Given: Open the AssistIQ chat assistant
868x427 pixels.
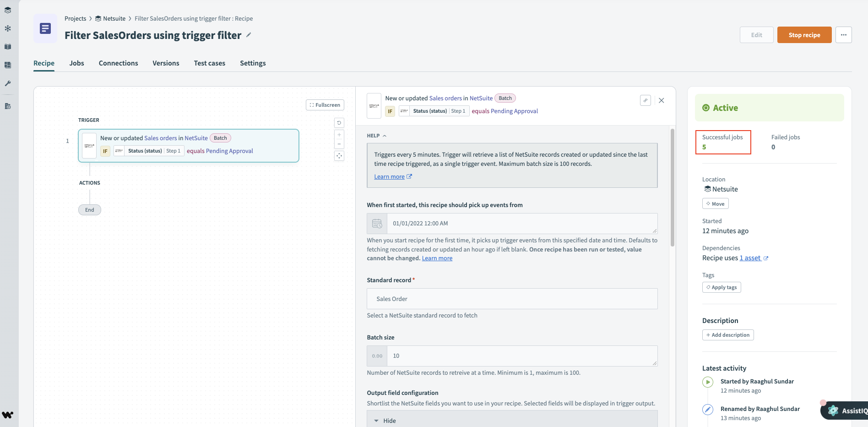Looking at the screenshot, I should 847,411.
